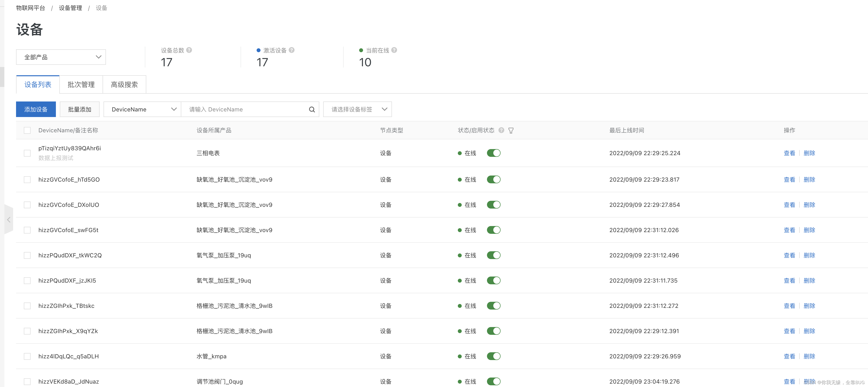The width and height of the screenshot is (868, 387).
Task: Toggle enable switch for hizzGVCofoE_hTd5GO
Action: [x=494, y=180]
